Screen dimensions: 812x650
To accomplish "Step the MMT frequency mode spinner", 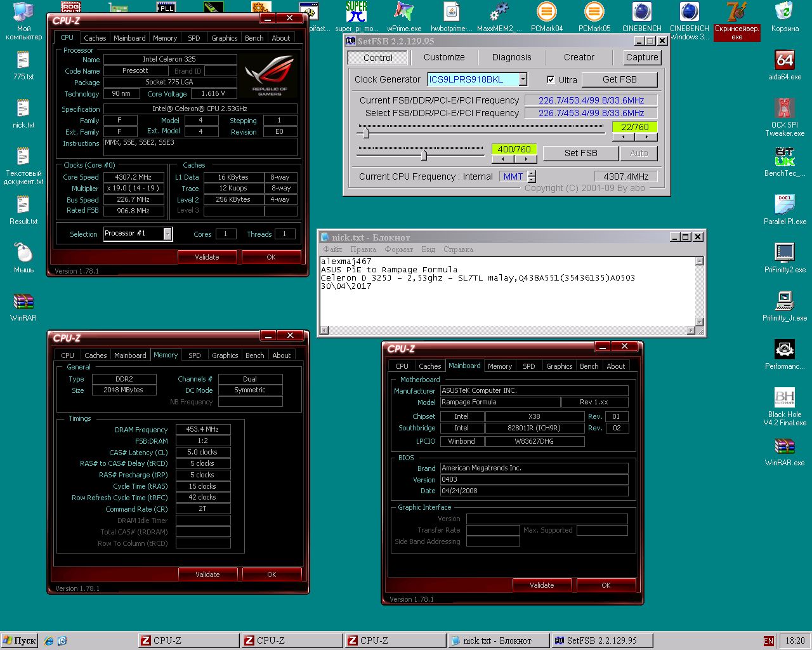I will pos(532,176).
